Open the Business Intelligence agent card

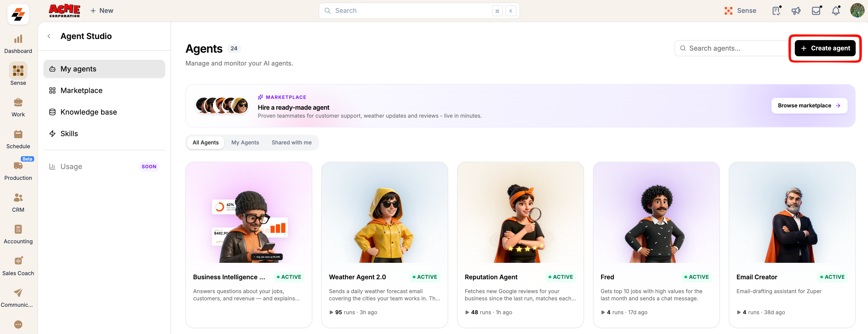(249, 245)
